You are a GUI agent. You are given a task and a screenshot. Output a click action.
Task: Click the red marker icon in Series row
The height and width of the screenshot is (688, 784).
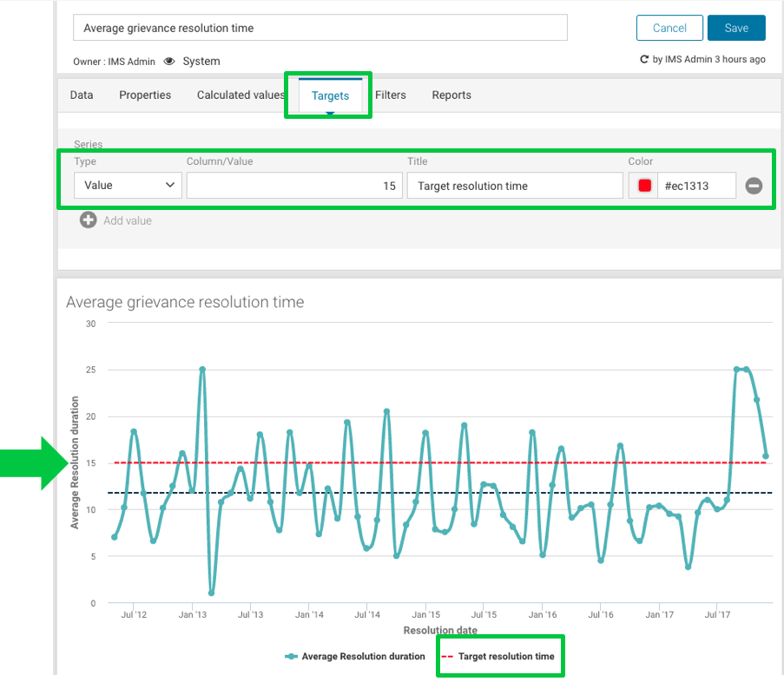tap(642, 185)
